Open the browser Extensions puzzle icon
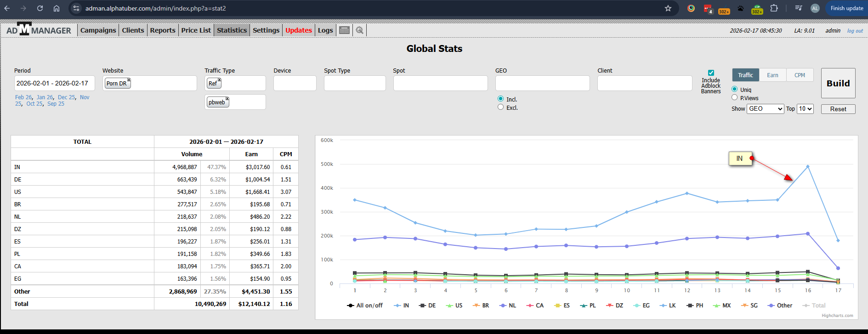Image resolution: width=868 pixels, height=334 pixels. pyautogui.click(x=774, y=8)
